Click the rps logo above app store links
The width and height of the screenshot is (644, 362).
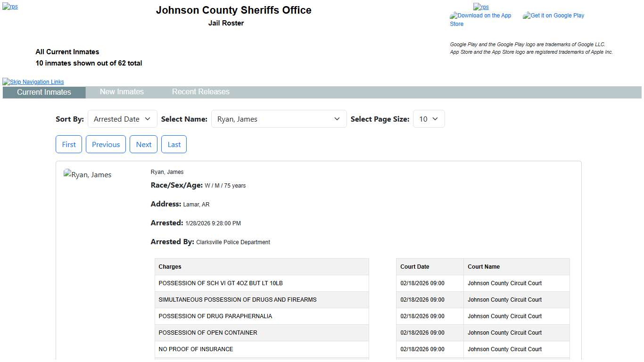481,7
